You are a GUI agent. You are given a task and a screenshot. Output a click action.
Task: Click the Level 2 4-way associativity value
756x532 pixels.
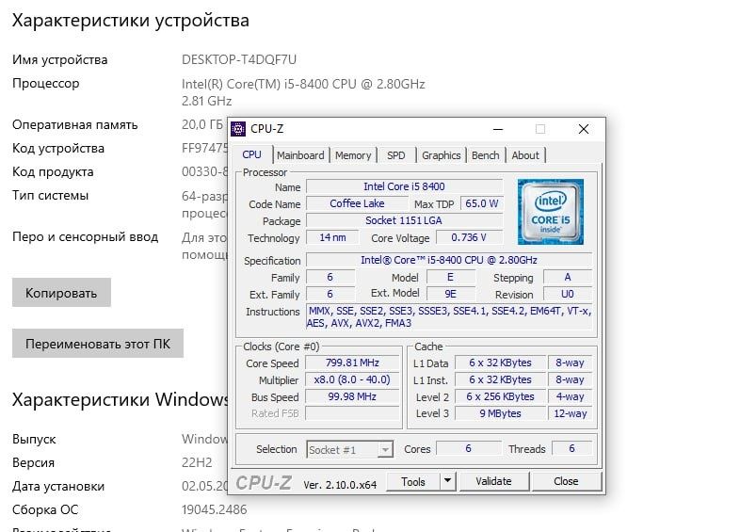(x=571, y=396)
